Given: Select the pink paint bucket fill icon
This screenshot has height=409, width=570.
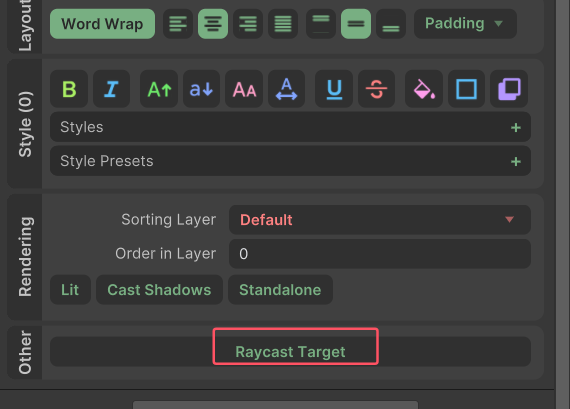Looking at the screenshot, I should point(424,89).
